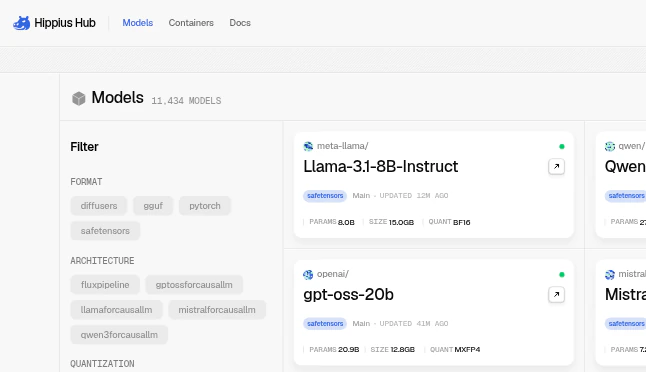
Task: Filter by fluxpipeline architecture
Action: 105,285
